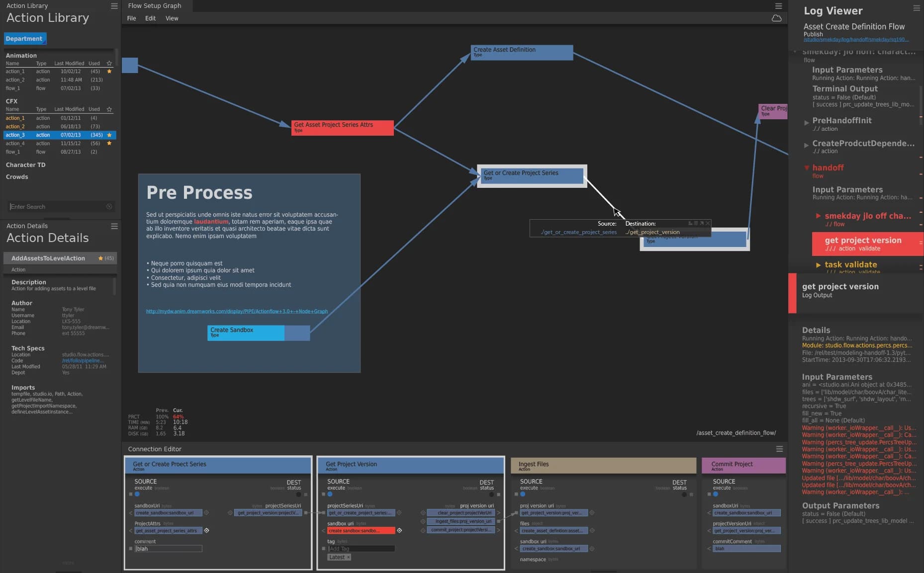
Task: Close the Source/Destination connection popup
Action: click(708, 223)
